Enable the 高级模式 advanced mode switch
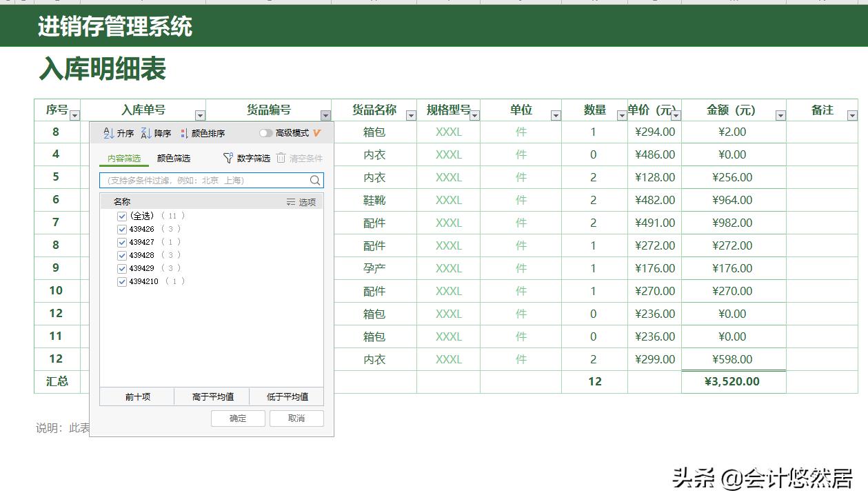 (266, 132)
